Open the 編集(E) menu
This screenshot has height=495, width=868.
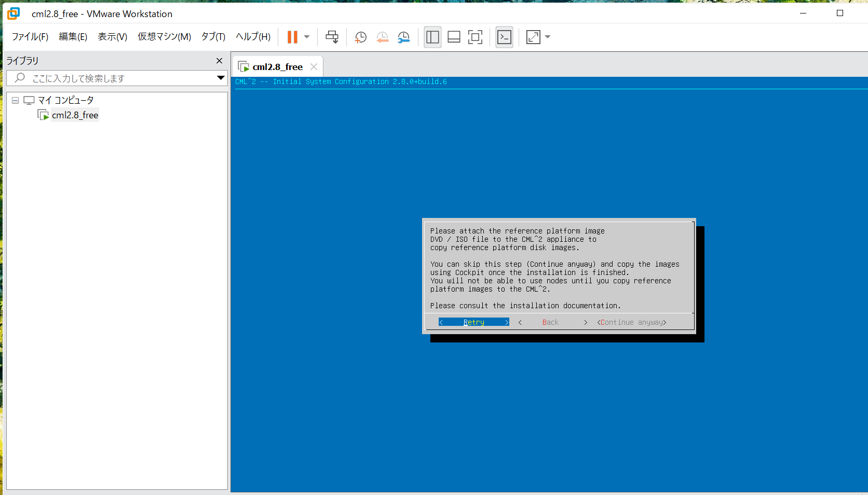tap(73, 37)
